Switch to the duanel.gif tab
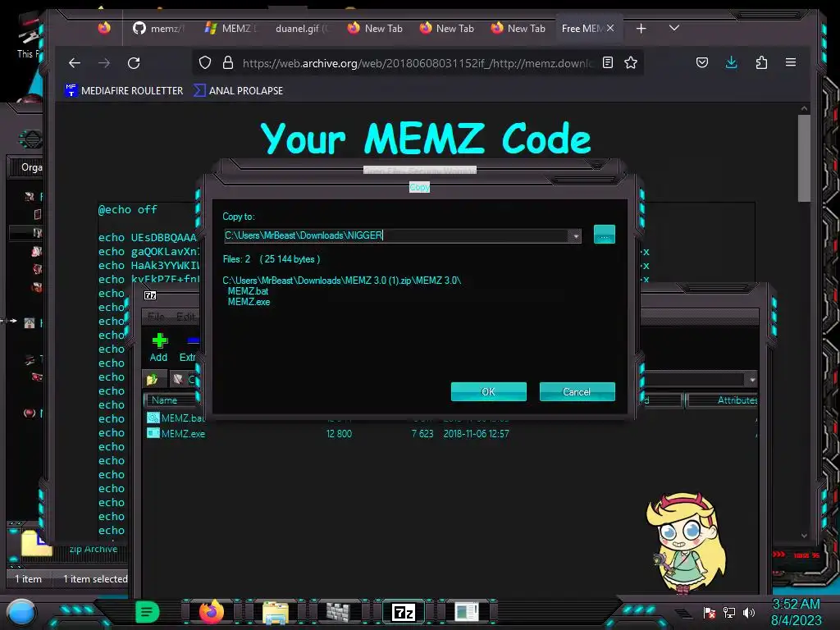 304,29
